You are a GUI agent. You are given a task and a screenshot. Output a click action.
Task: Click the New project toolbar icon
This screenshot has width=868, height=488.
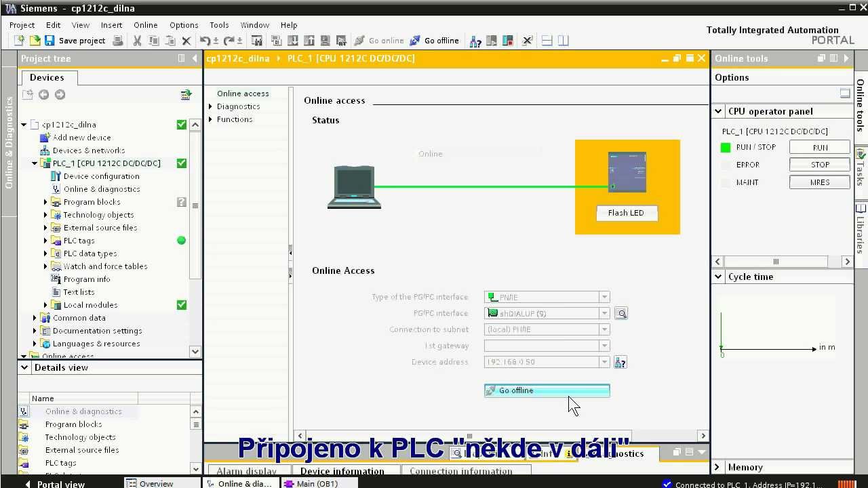[x=19, y=41]
